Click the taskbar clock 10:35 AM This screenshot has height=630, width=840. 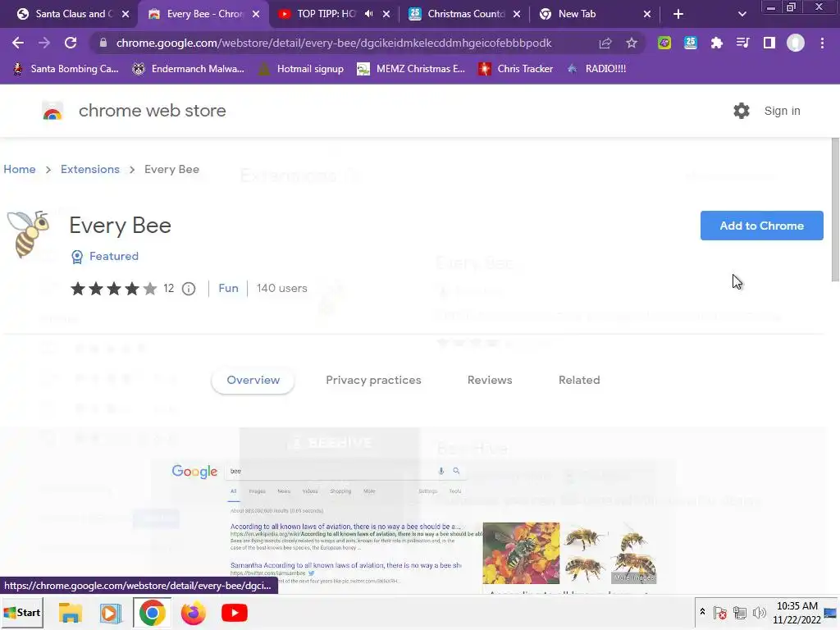tap(797, 606)
